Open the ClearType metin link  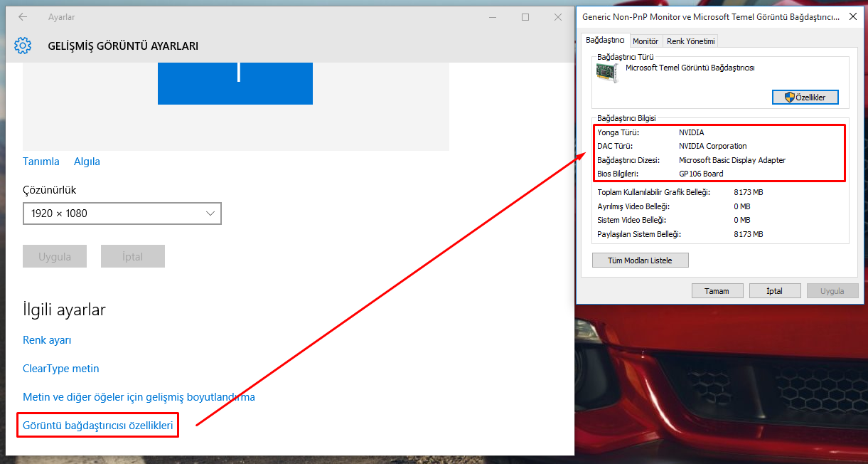[x=61, y=369]
